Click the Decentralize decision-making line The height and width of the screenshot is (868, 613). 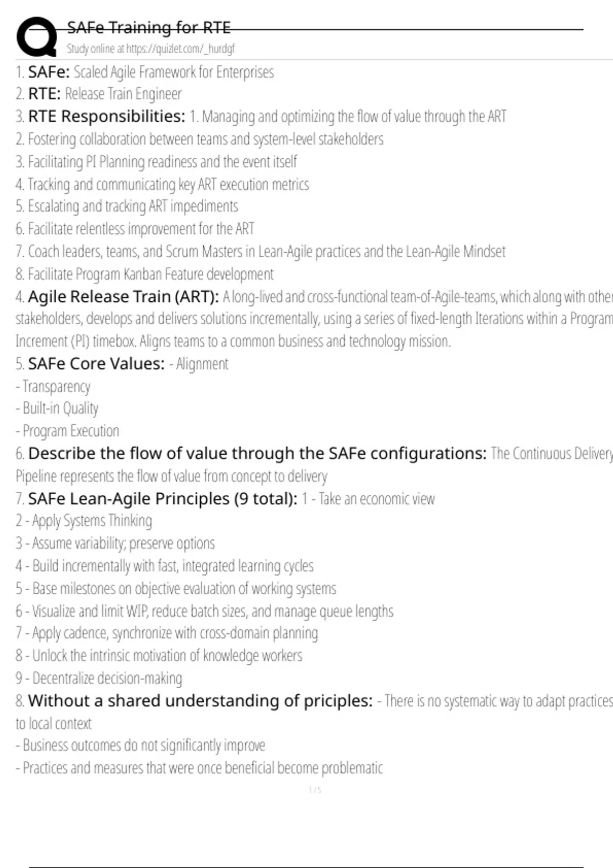pos(99,678)
